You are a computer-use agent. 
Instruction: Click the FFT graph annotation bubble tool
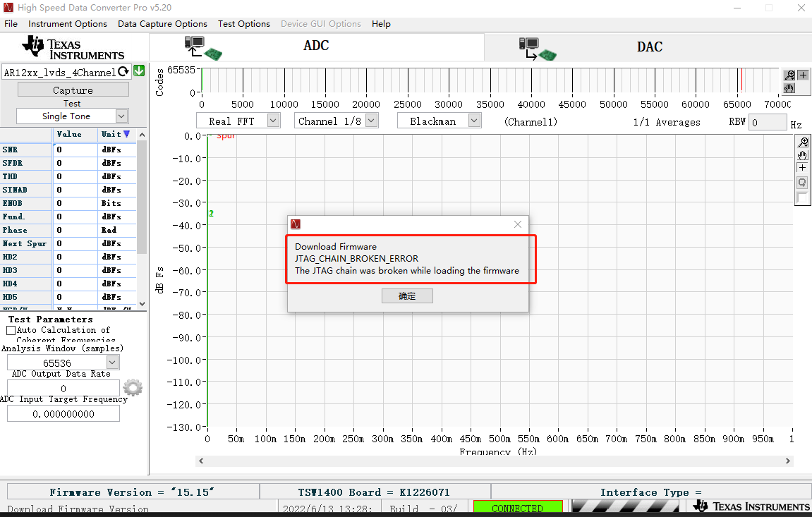click(x=803, y=182)
